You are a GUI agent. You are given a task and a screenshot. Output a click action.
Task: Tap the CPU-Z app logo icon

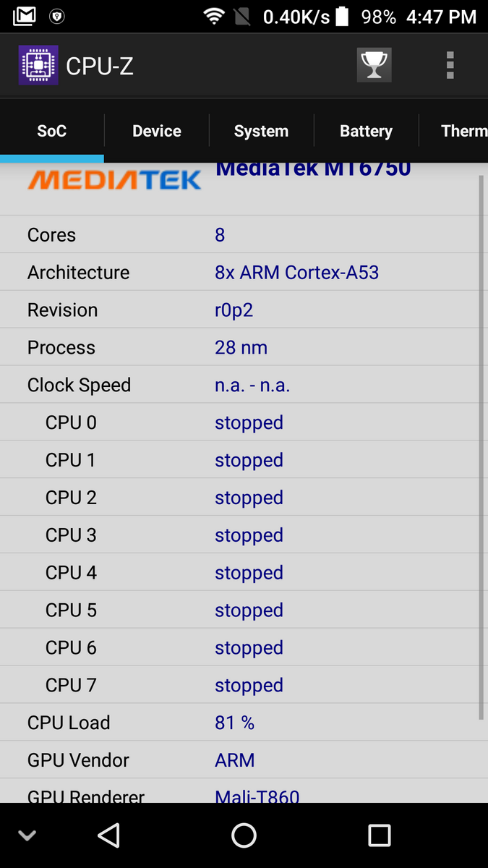point(38,66)
